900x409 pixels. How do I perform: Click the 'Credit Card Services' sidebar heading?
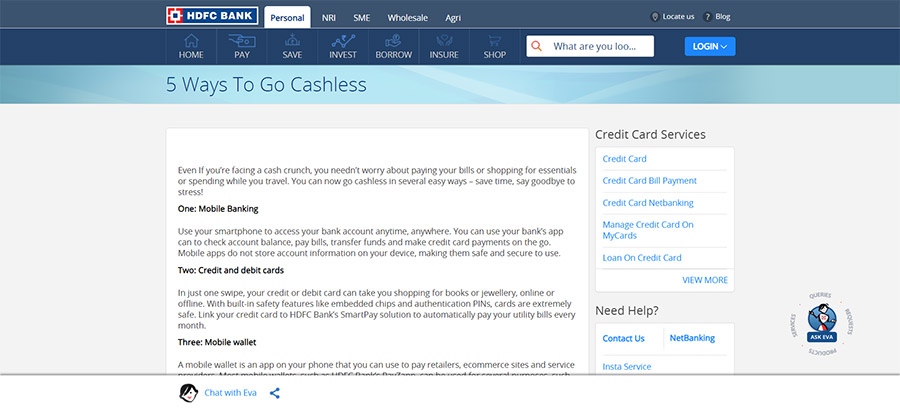point(650,134)
